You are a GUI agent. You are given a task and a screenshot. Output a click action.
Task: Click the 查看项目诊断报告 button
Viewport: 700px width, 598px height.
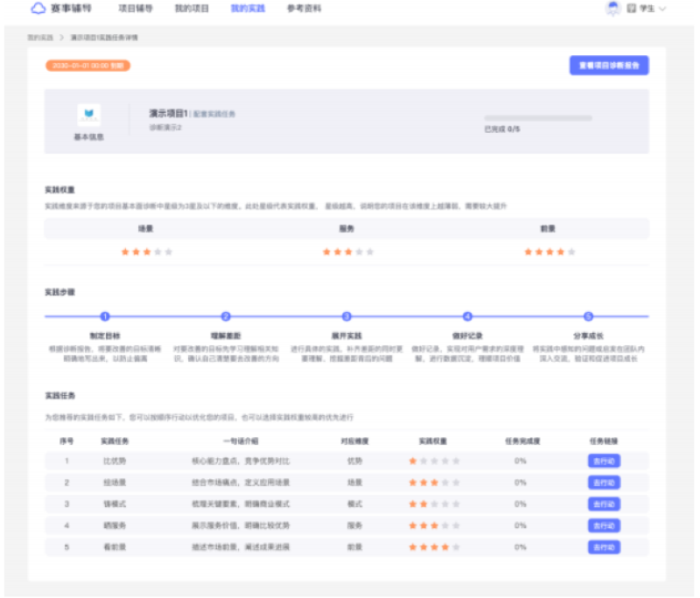point(608,66)
